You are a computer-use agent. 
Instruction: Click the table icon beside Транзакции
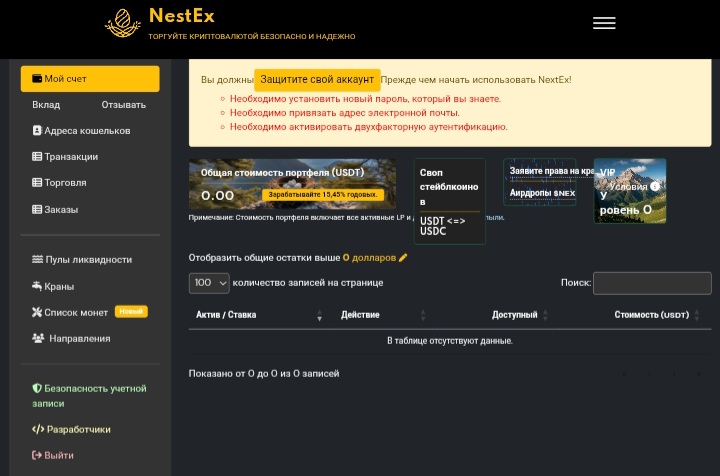[x=37, y=157]
